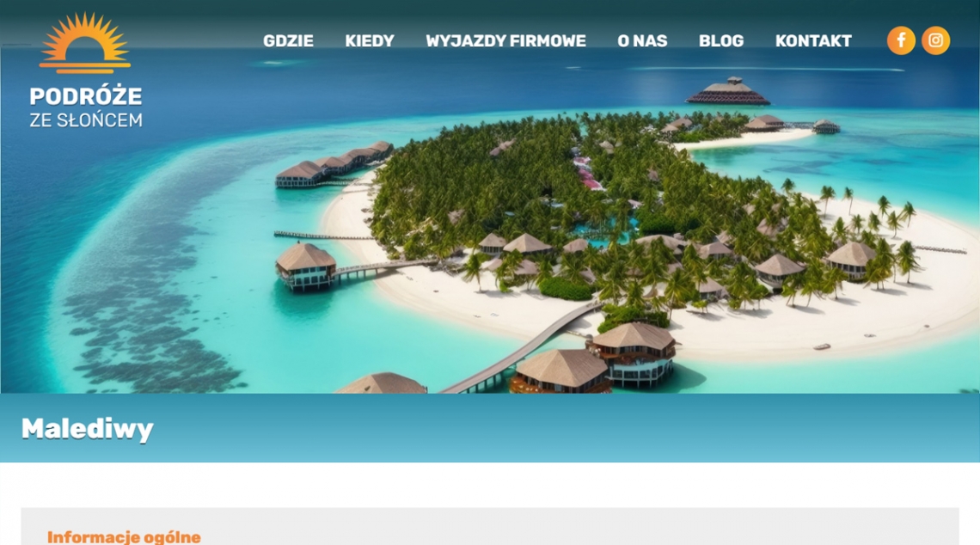Image resolution: width=980 pixels, height=545 pixels.
Task: Visit the BLOG section
Action: [721, 41]
